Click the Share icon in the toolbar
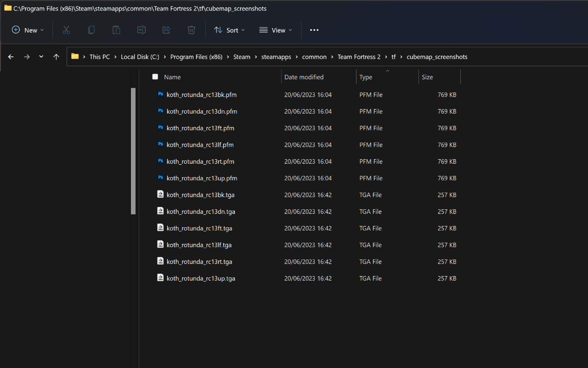The image size is (588, 368). (x=166, y=30)
